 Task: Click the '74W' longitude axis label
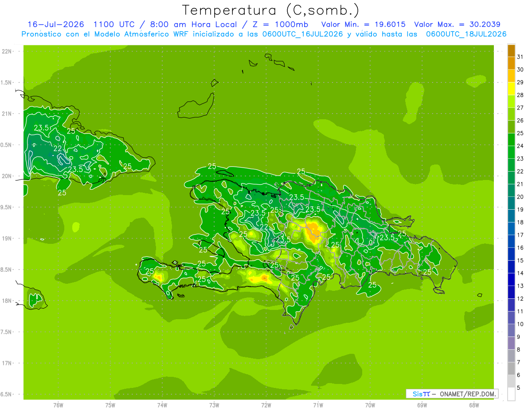coord(162,405)
